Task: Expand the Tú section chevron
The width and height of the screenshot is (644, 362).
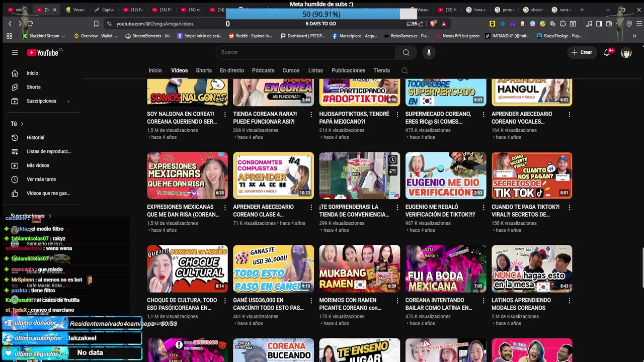Action: click(x=22, y=124)
